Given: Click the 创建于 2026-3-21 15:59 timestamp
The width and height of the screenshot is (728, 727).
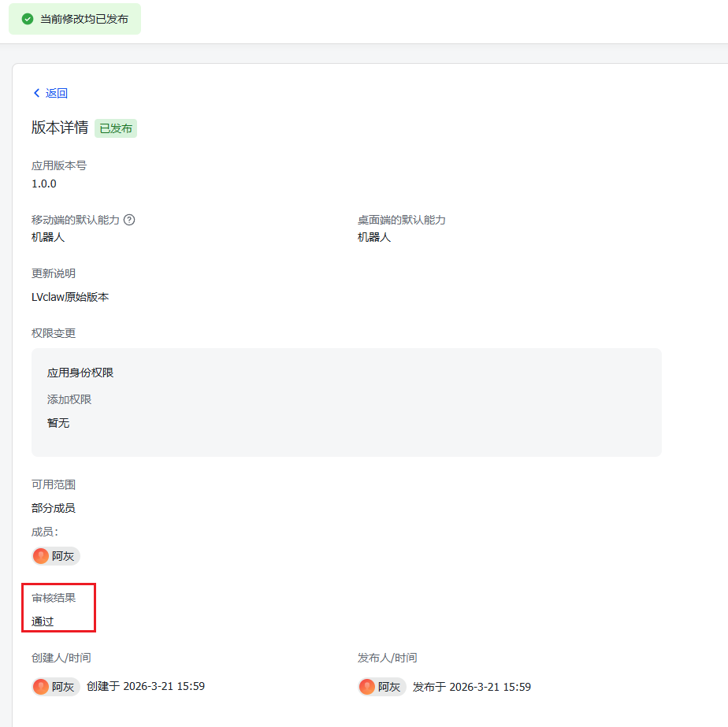Looking at the screenshot, I should [146, 686].
